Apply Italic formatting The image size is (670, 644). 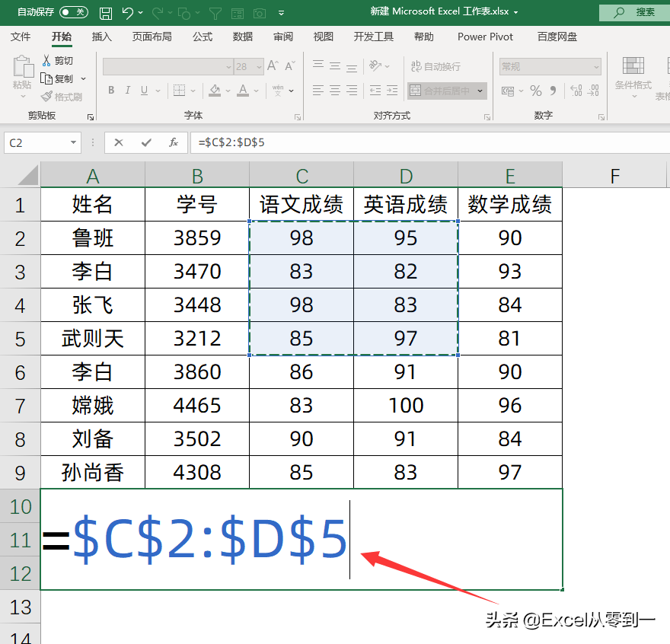[126, 90]
